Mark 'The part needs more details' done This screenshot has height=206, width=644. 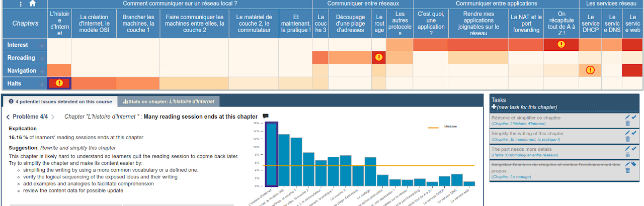pos(634,149)
